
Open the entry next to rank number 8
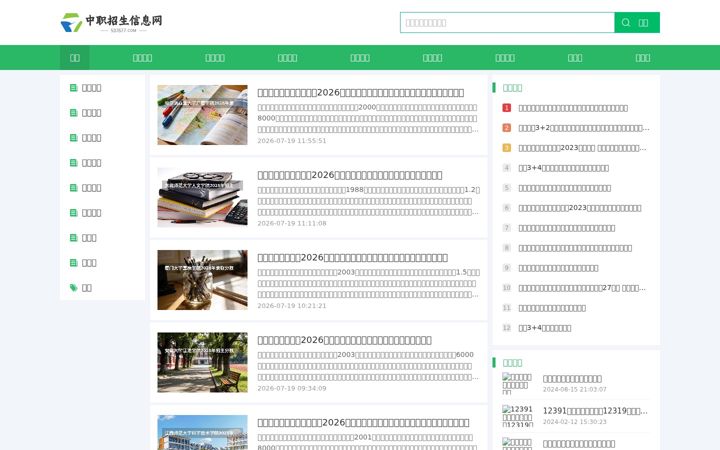click(575, 248)
